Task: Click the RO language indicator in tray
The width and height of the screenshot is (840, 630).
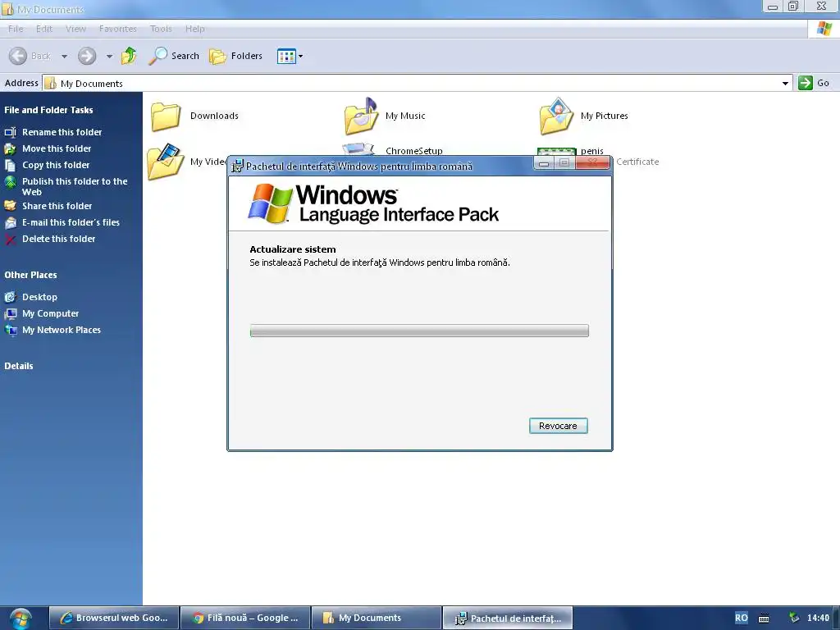Action: [x=742, y=618]
